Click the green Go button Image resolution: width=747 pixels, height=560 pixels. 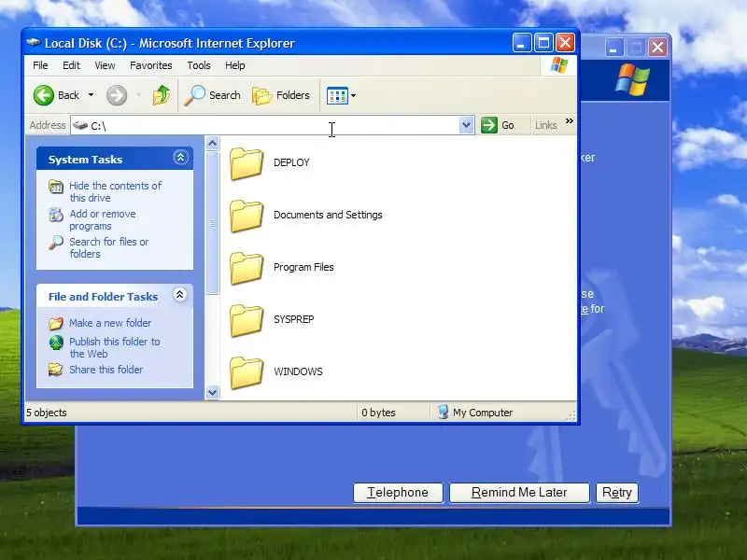pyautogui.click(x=498, y=125)
